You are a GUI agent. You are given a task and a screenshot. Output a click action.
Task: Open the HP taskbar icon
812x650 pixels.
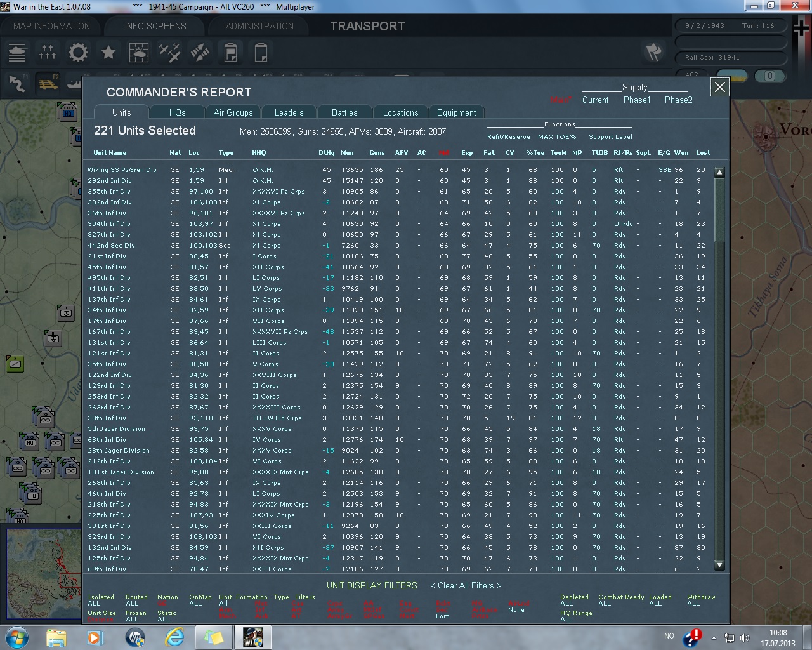pos(134,637)
